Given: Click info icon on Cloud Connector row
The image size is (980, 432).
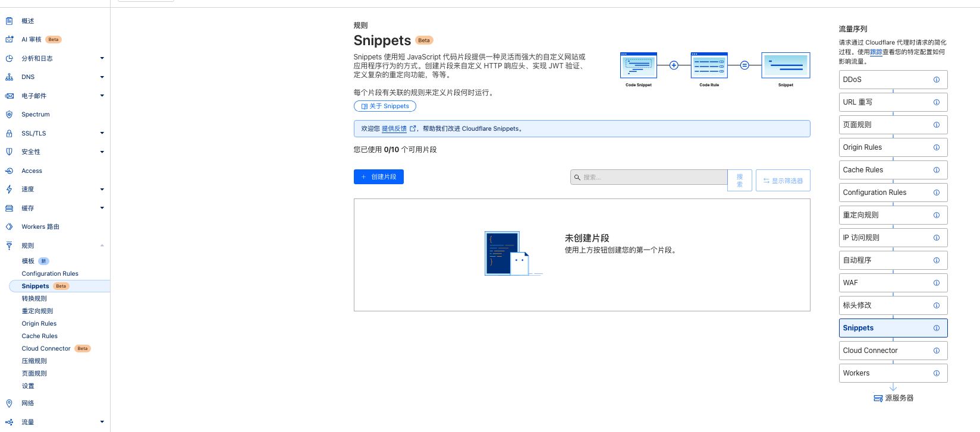Looking at the screenshot, I should (936, 351).
